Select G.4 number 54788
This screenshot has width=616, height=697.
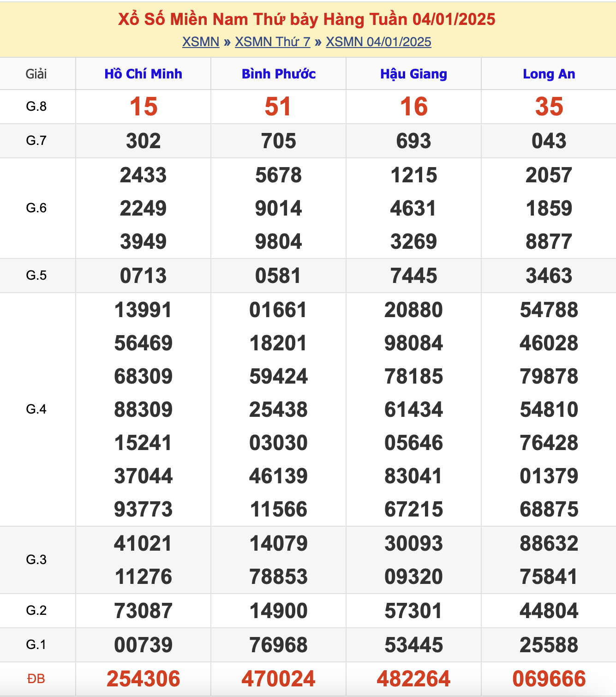click(x=549, y=310)
